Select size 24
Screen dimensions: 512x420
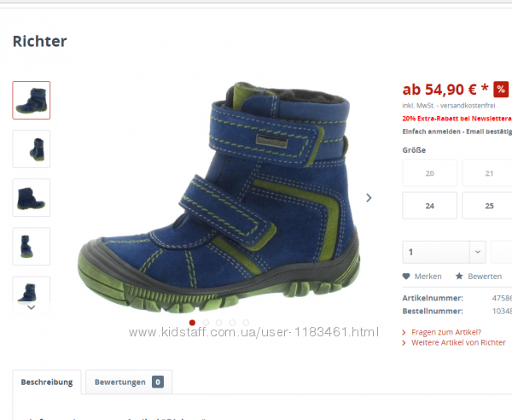(430, 206)
